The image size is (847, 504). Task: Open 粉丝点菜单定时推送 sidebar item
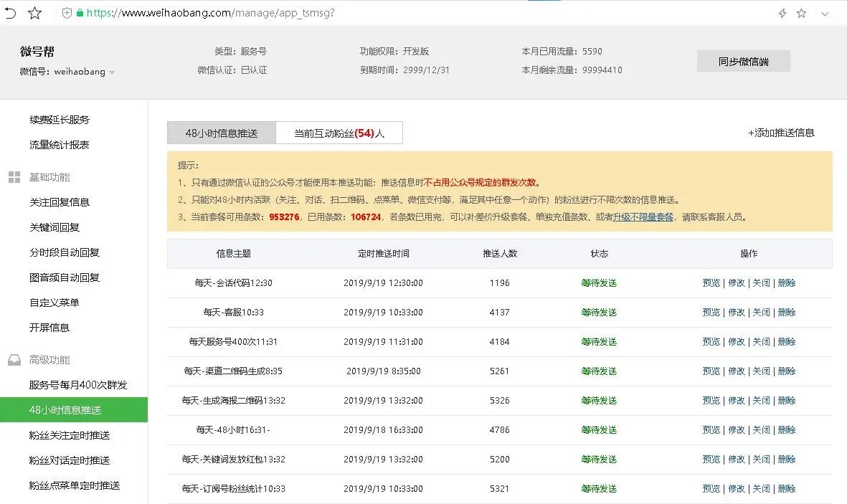pyautogui.click(x=75, y=485)
